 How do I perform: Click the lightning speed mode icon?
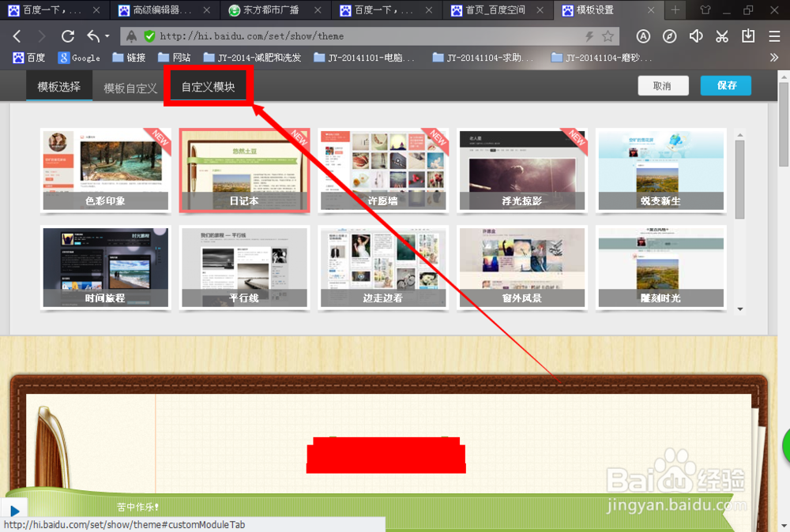click(589, 36)
